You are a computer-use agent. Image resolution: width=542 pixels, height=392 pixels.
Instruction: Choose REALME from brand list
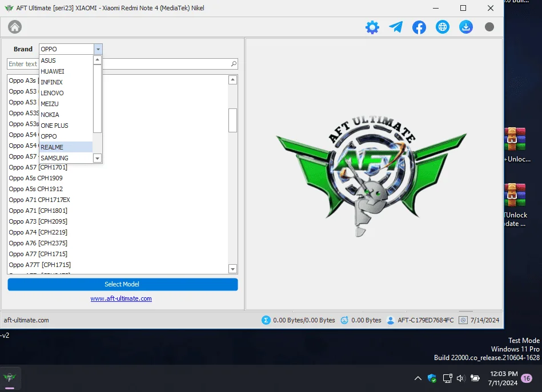click(x=66, y=147)
